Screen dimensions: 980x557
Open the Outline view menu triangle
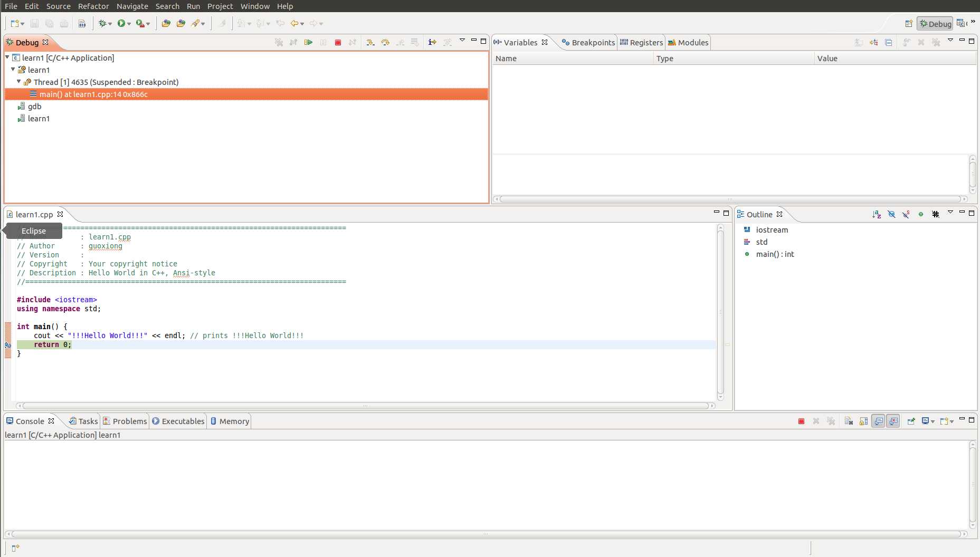[950, 212]
